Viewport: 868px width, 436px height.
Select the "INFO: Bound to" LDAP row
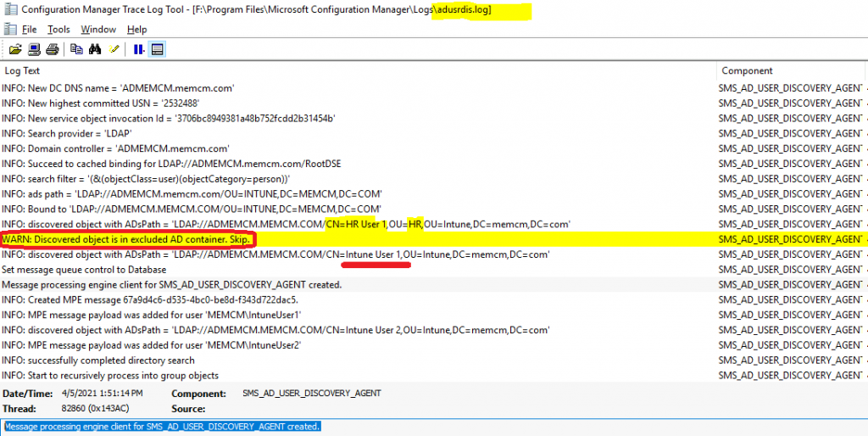click(434, 209)
